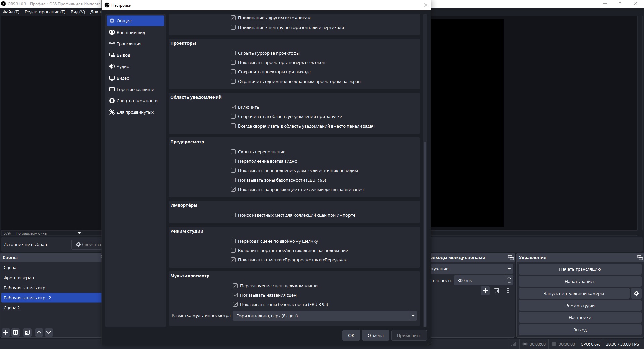Image resolution: width=644 pixels, height=349 pixels.
Task: Click the Отмена button
Action: pyautogui.click(x=376, y=335)
